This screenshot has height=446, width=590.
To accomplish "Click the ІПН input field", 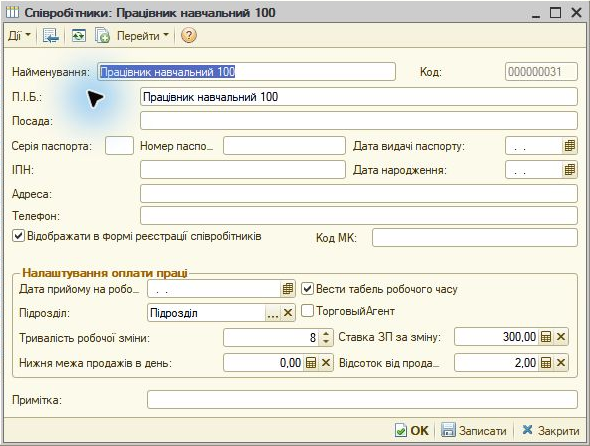I will pyautogui.click(x=243, y=170).
